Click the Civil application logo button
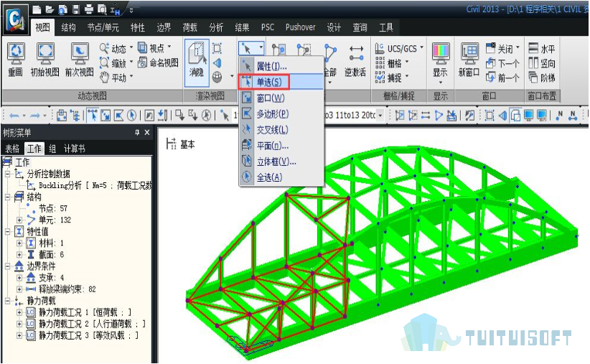 tap(16, 19)
